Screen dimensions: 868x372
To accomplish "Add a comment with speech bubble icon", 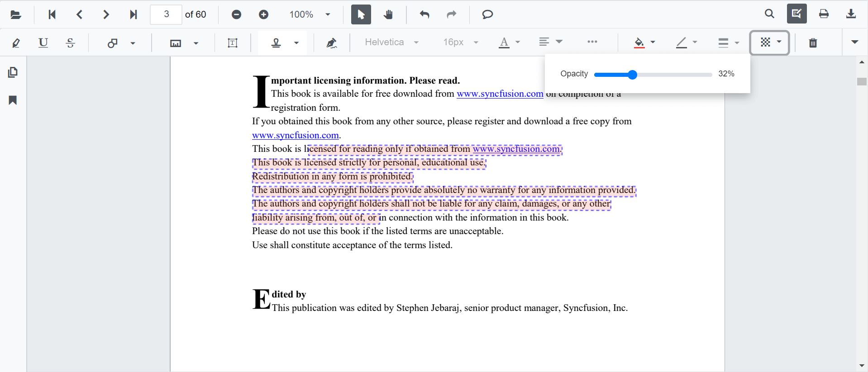I will click(x=487, y=14).
